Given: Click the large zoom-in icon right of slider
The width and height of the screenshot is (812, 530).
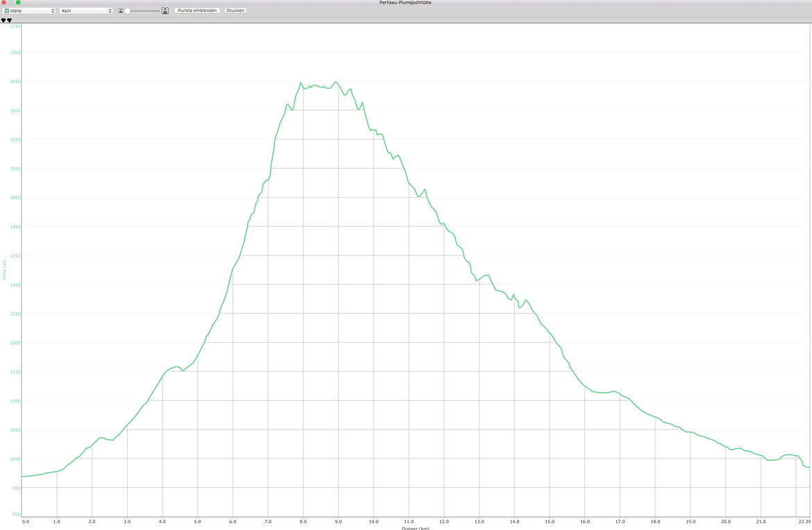Looking at the screenshot, I should coord(165,10).
